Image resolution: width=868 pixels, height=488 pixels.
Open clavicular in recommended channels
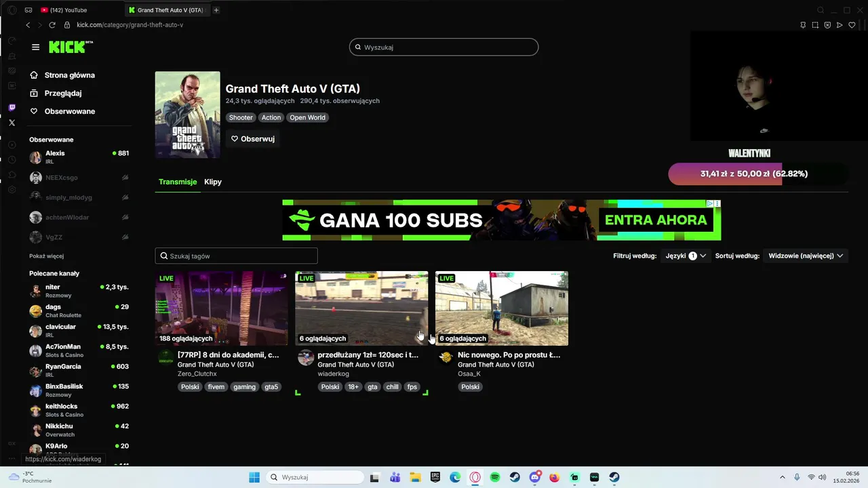pos(79,331)
